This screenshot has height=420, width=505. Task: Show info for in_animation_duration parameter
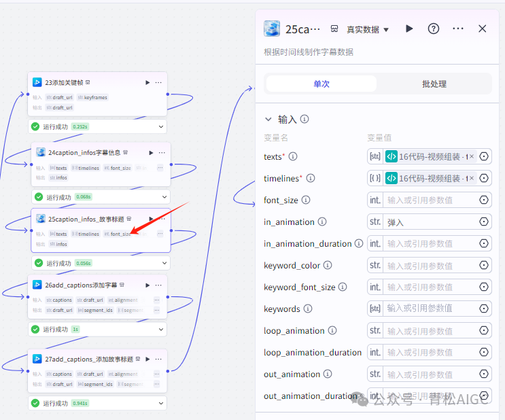[359, 243]
